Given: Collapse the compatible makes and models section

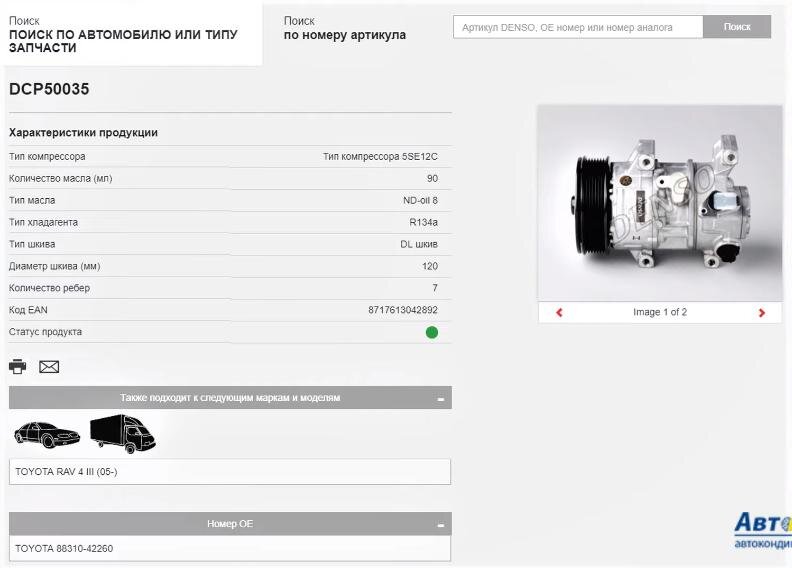Looking at the screenshot, I should [440, 399].
